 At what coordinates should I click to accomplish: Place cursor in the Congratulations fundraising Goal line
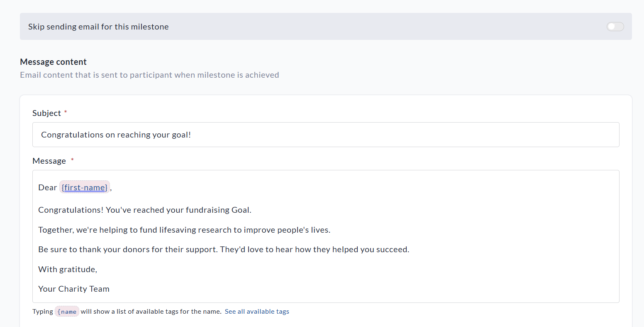[144, 210]
